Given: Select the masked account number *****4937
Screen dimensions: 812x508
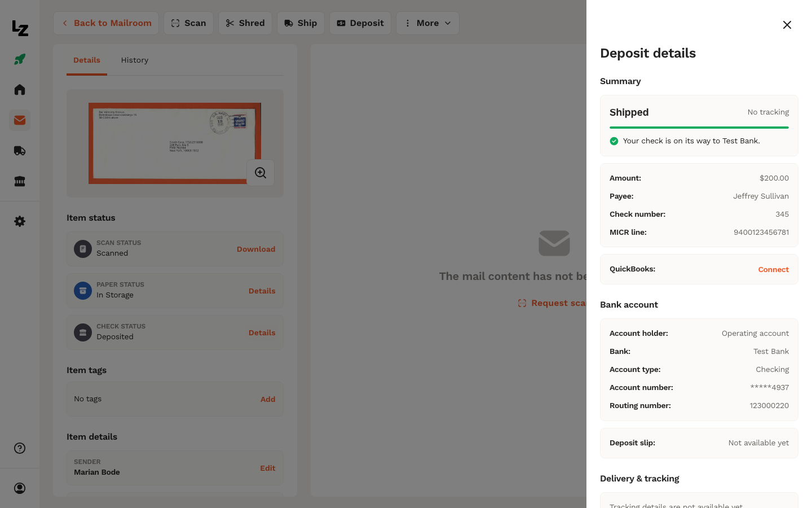Looking at the screenshot, I should point(770,387).
